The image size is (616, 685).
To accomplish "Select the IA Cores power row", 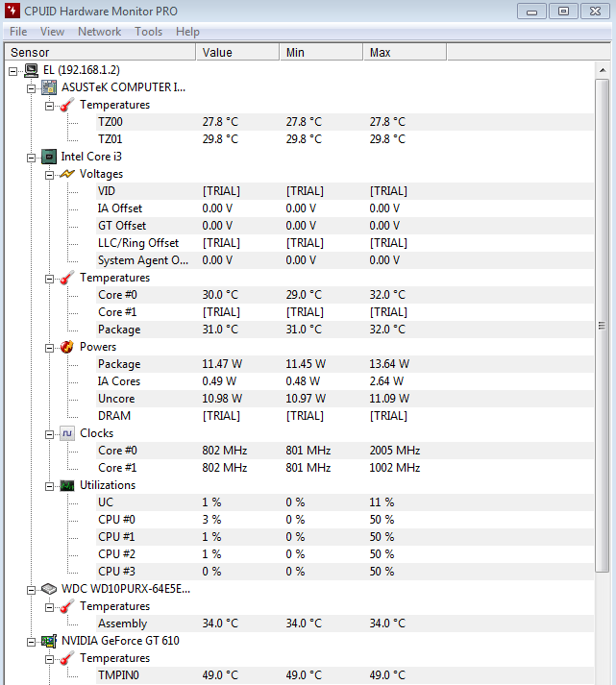I will click(345, 381).
